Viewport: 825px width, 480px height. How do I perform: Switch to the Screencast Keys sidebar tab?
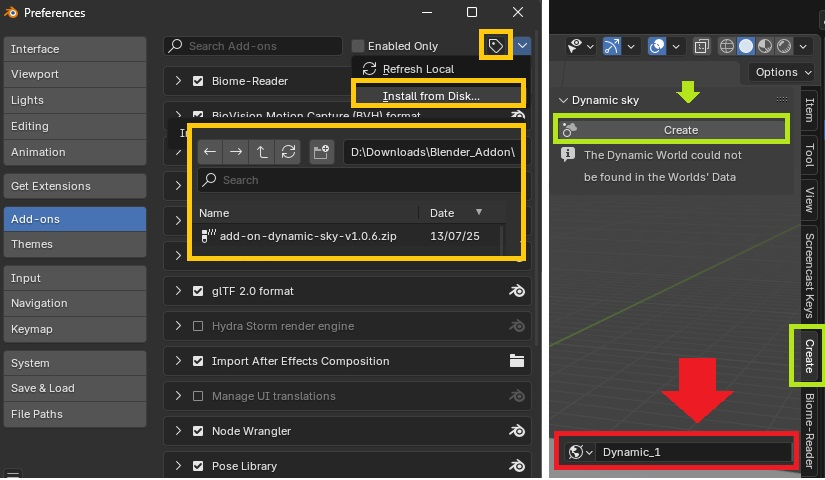click(809, 275)
